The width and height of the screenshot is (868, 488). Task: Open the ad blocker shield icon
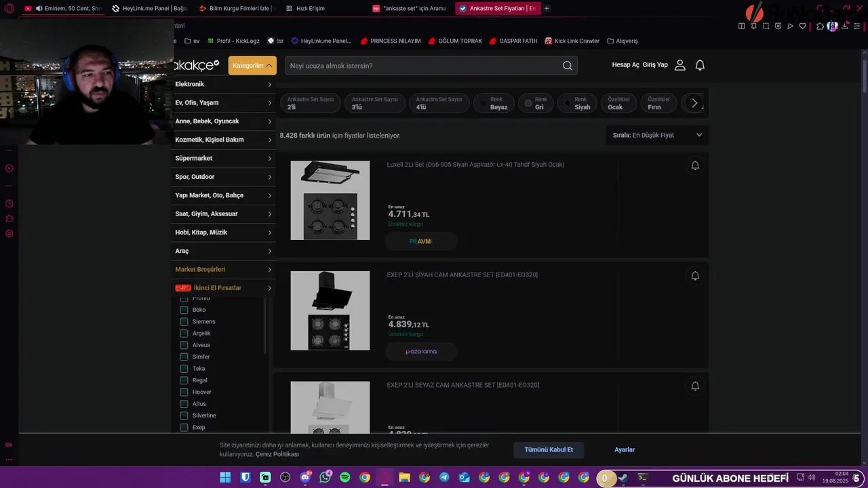778,26
